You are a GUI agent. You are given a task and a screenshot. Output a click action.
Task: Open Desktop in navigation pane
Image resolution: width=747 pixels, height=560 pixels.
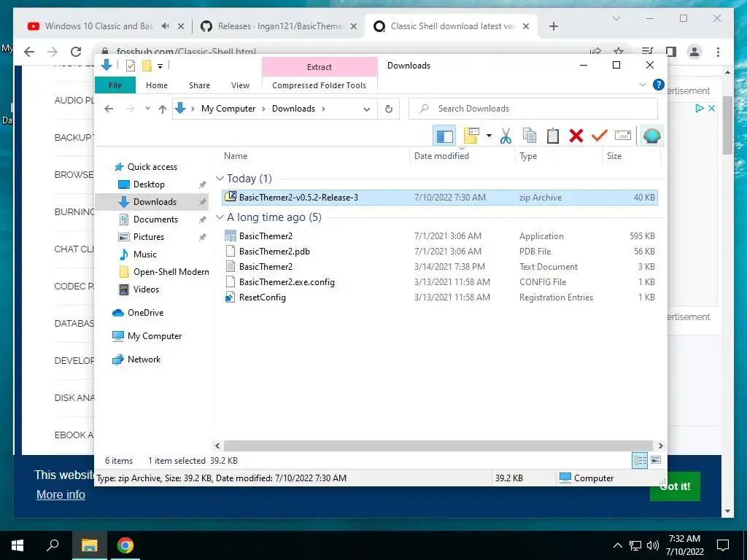point(149,184)
